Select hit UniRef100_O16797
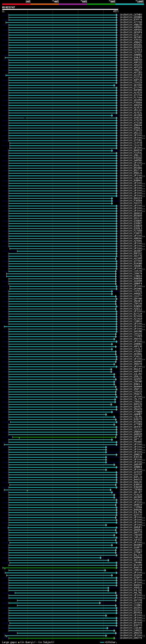The image size is (146, 644). click(131, 475)
